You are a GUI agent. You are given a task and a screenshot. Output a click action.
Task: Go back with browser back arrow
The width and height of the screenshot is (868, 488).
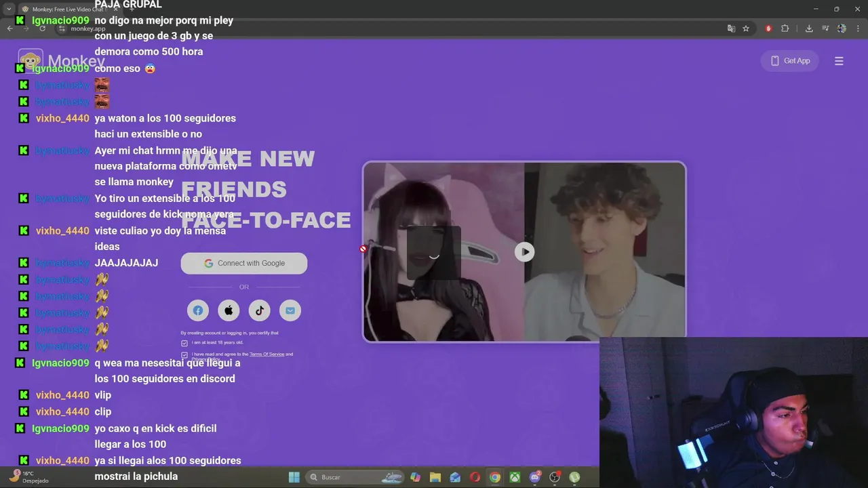tap(9, 28)
